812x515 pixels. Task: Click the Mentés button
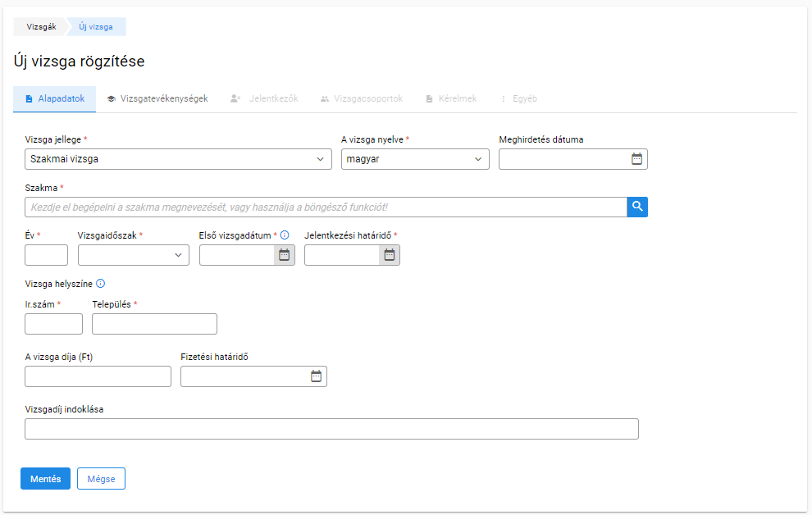coord(46,479)
